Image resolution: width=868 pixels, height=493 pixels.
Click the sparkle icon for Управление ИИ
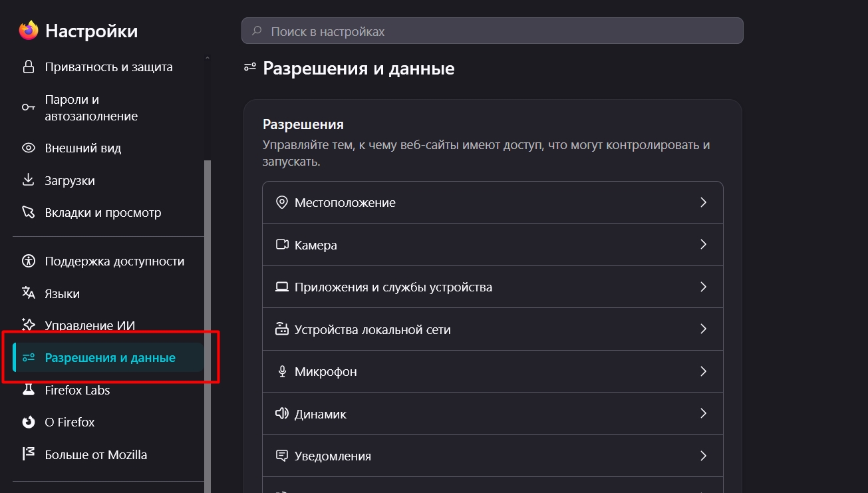(x=28, y=325)
